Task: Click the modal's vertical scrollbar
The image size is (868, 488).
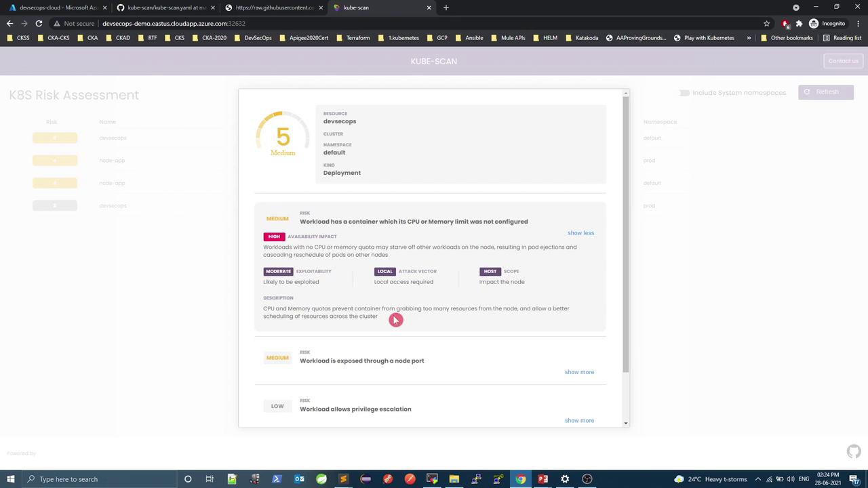Action: pos(626,235)
